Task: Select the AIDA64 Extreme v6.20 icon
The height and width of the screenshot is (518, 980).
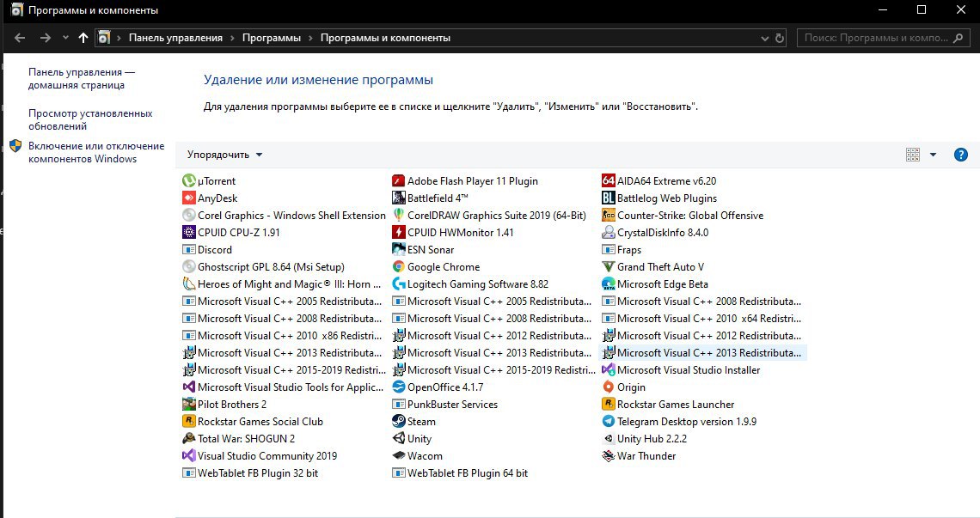Action: click(608, 180)
